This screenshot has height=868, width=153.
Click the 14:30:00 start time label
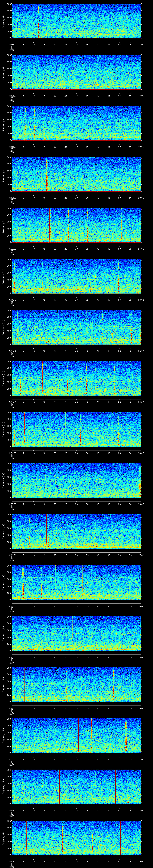click(12, 759)
